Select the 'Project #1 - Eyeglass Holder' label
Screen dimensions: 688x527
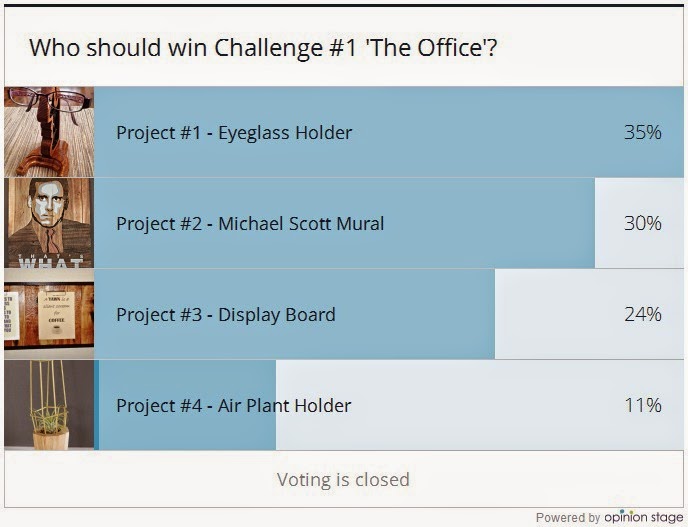pos(234,132)
